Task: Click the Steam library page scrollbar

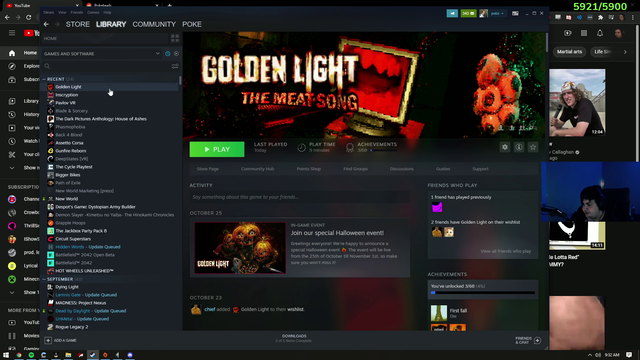Action: click(x=547, y=42)
